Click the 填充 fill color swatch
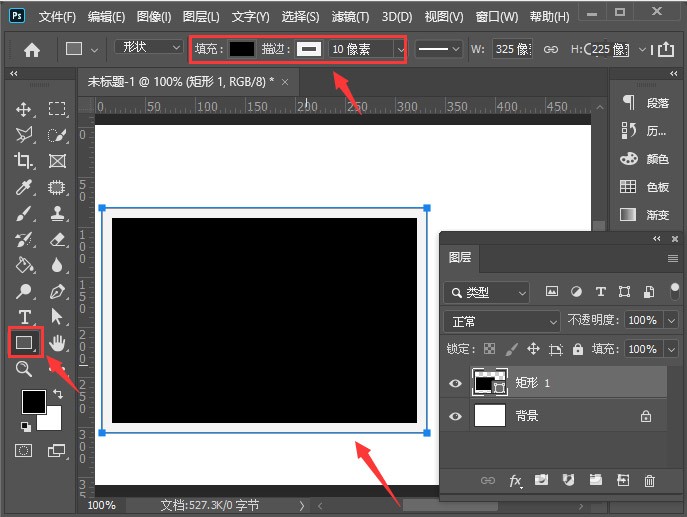This screenshot has height=517, width=687. click(x=242, y=49)
